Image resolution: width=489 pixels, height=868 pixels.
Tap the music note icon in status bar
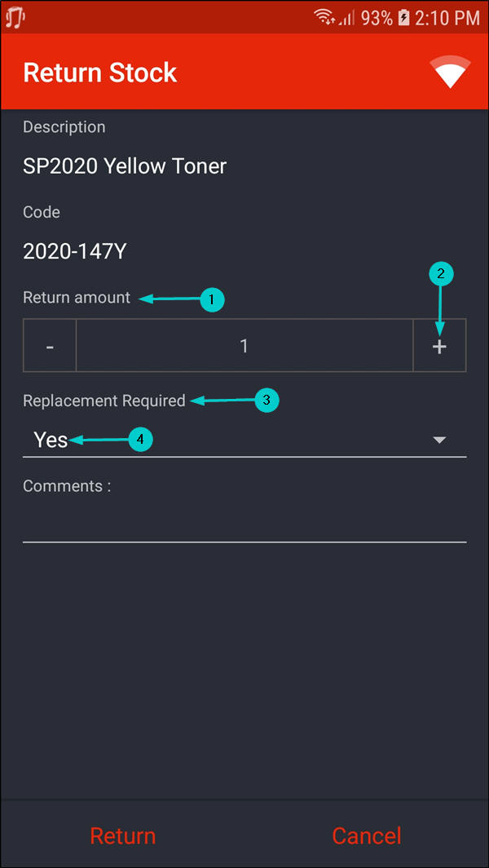point(15,17)
